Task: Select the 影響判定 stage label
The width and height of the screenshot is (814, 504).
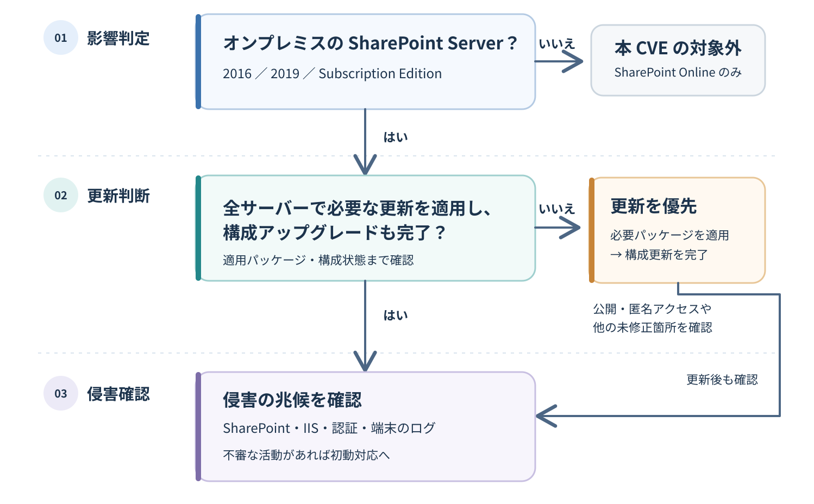Action: 118,38
